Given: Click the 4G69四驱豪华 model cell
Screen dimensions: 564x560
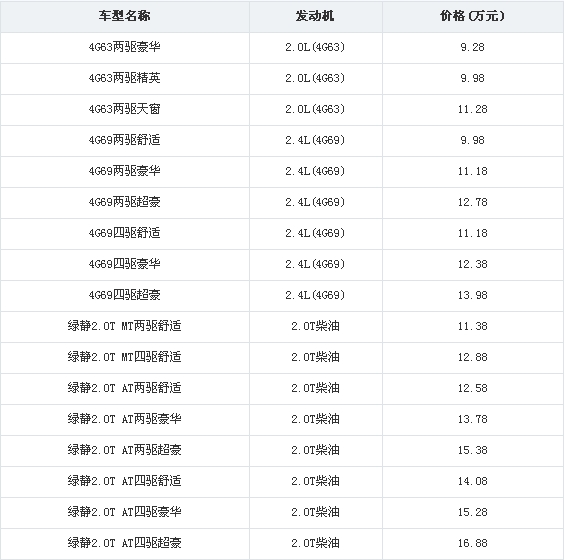Looking at the screenshot, I should click(x=124, y=264).
